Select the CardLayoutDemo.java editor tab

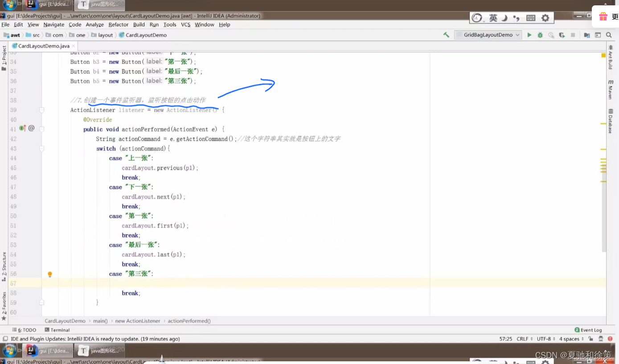click(43, 46)
